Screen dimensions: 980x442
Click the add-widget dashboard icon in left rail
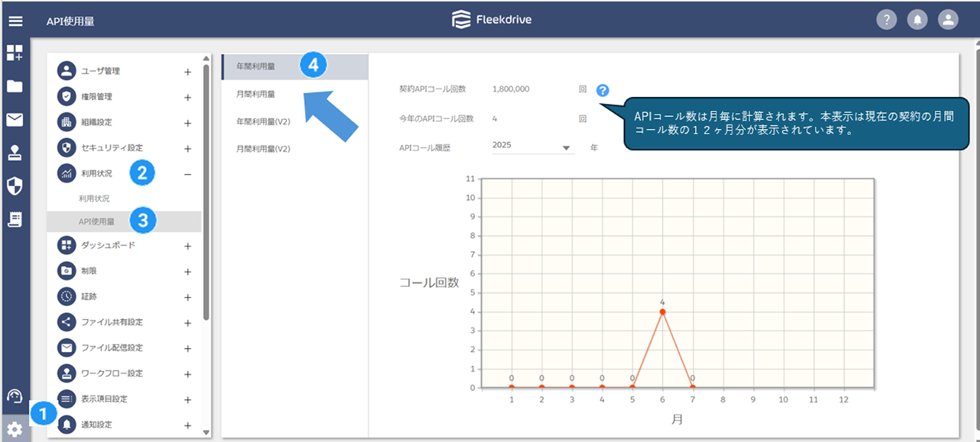coord(15,53)
